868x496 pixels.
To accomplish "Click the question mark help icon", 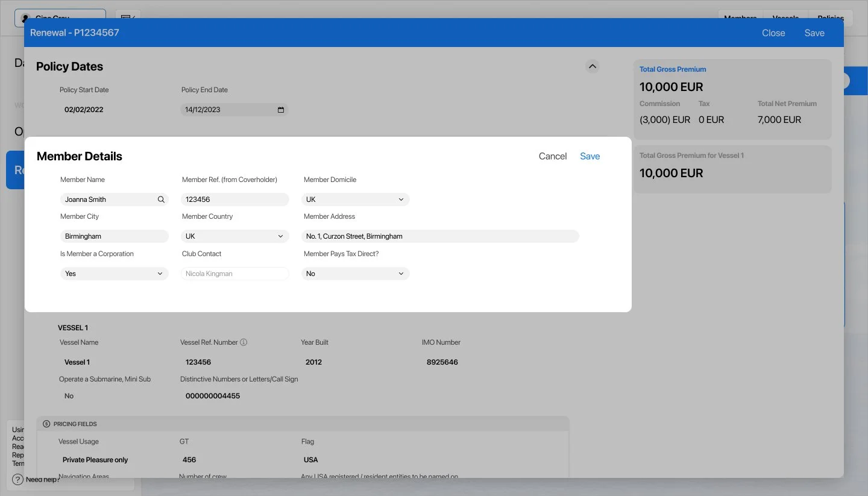I will [17, 480].
